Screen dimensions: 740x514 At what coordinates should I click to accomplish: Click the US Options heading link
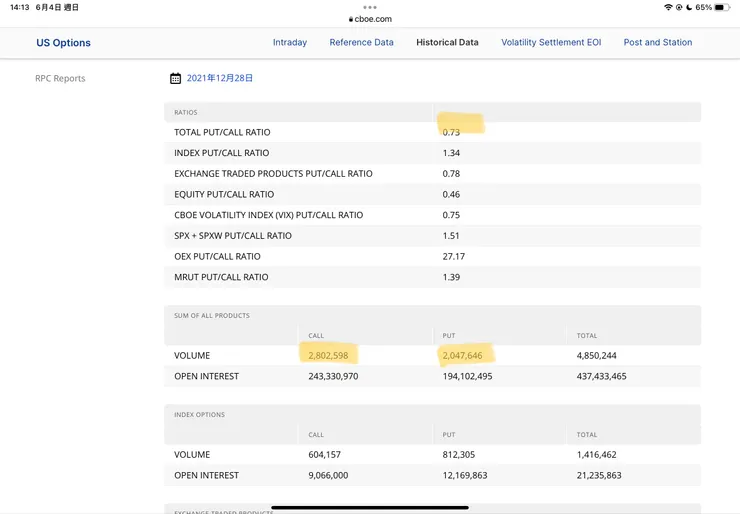point(63,43)
